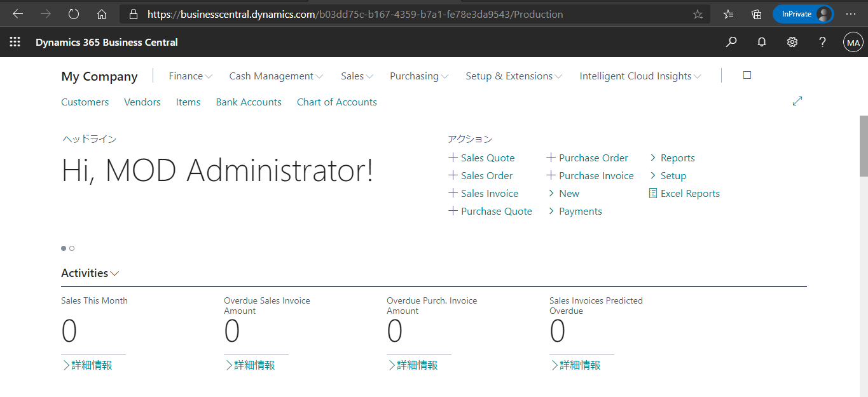868x397 pixels.
Task: Select the second headline carousel dot
Action: [x=72, y=248]
